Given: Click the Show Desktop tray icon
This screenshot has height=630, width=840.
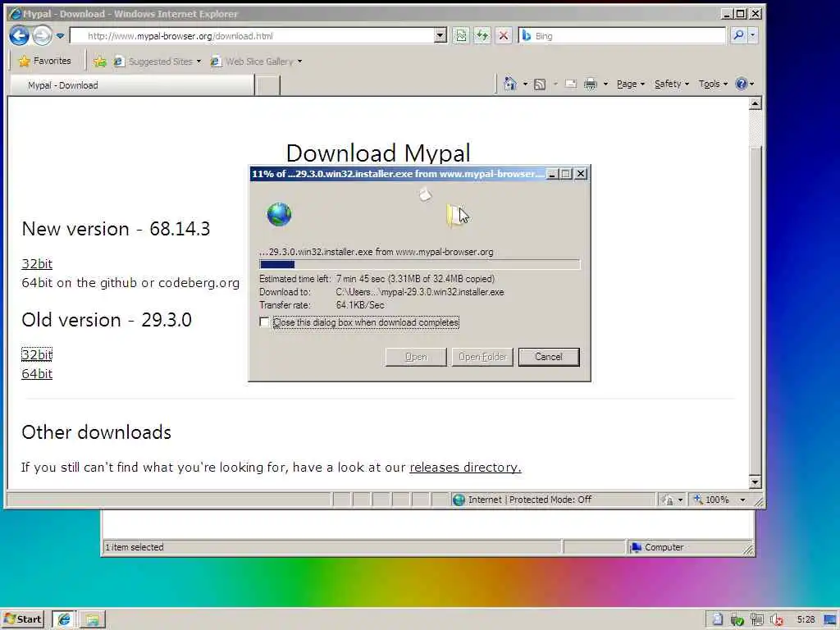Looking at the screenshot, I should coord(831,620).
